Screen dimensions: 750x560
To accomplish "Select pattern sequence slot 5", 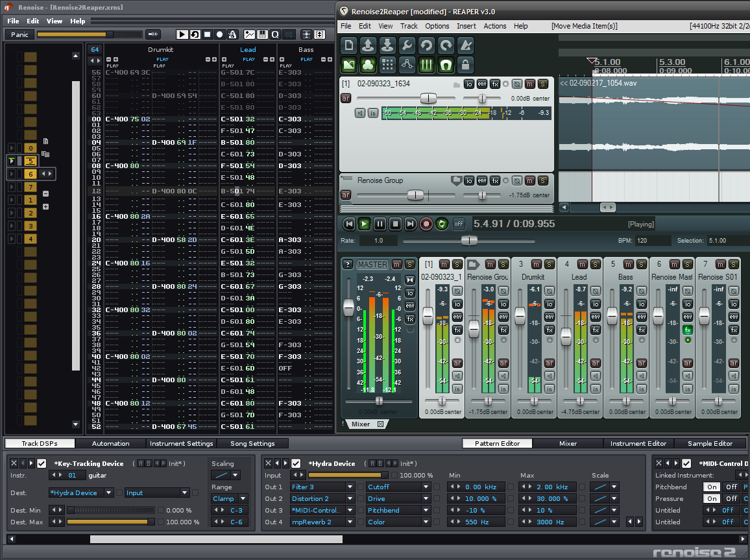I will click(x=30, y=161).
